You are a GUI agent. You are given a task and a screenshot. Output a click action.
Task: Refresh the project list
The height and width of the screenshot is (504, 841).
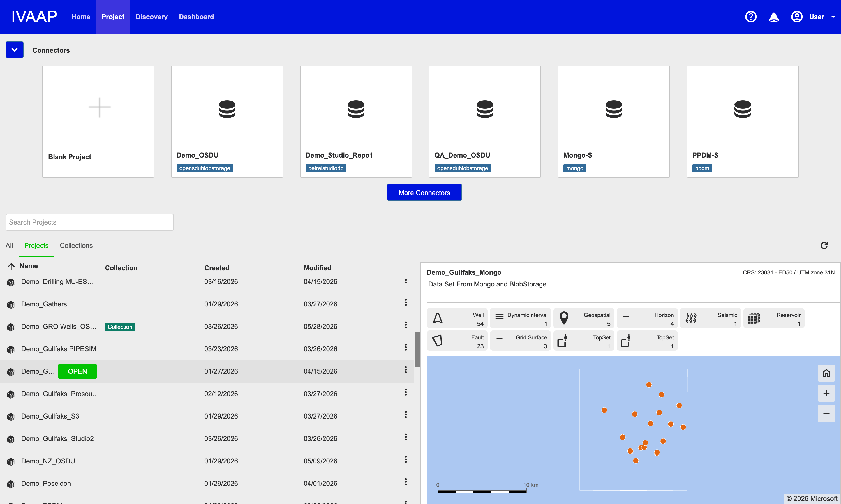pyautogui.click(x=824, y=245)
